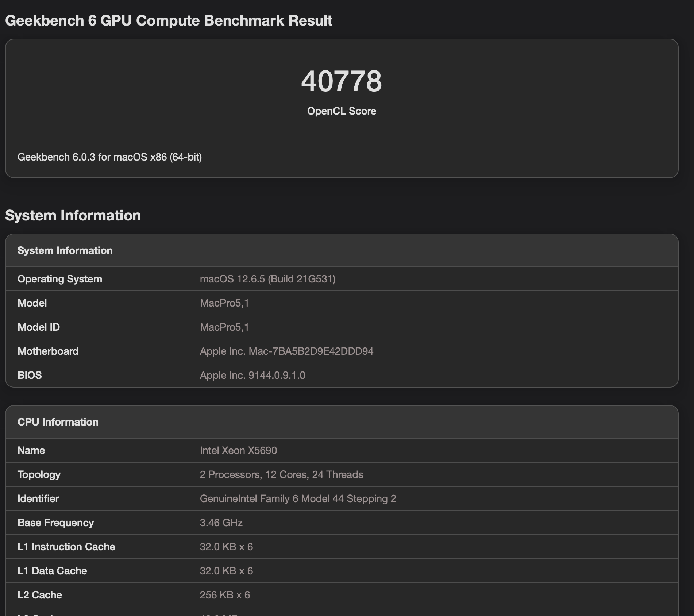
Task: Click the Geekbench 6 GPU Compute Benchmark Result heading
Action: pyautogui.click(x=169, y=20)
